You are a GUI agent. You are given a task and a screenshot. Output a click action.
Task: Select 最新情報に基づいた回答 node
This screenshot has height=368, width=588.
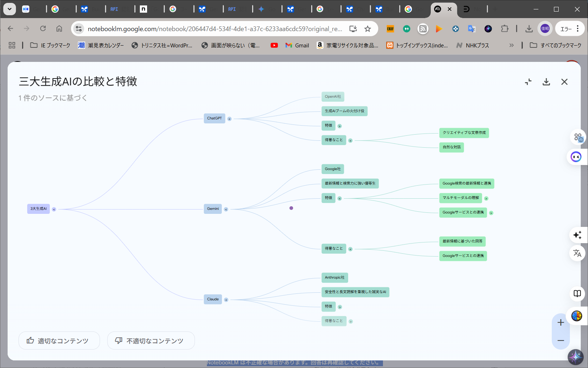point(462,241)
